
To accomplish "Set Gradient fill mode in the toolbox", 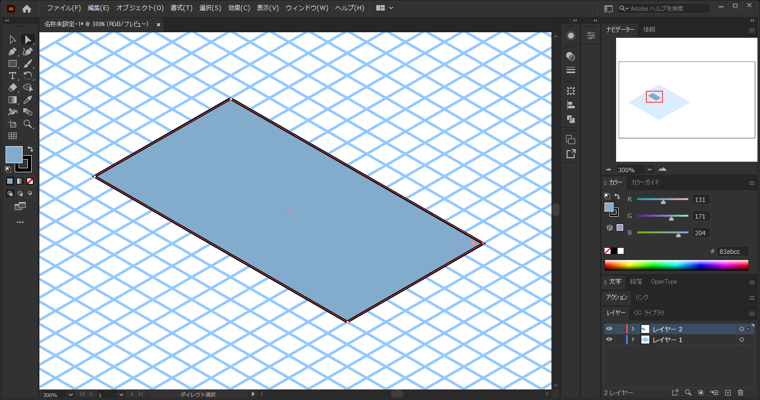I will click(20, 181).
